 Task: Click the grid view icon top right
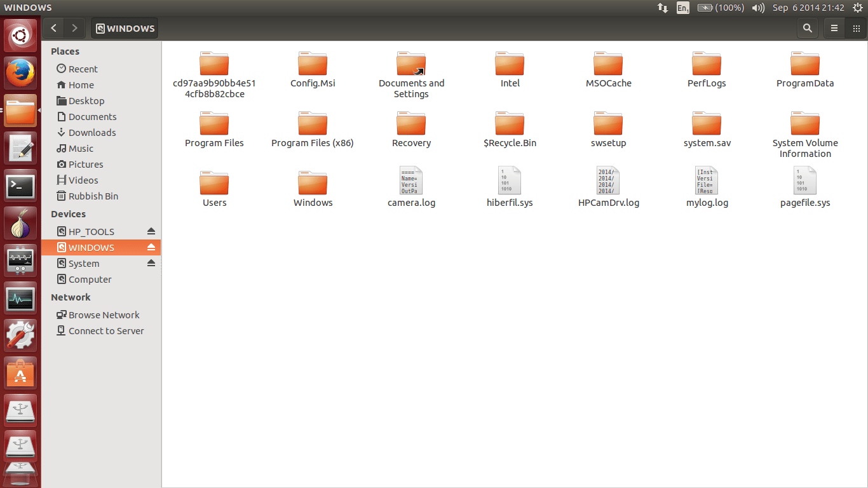[856, 28]
